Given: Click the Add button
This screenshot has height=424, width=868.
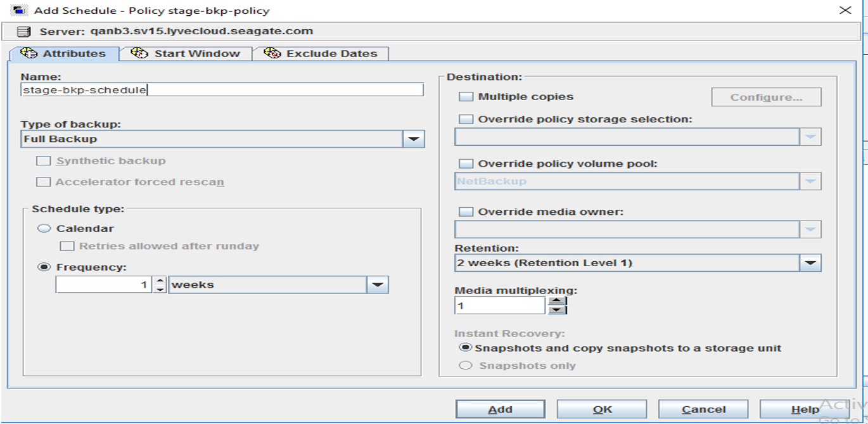Looking at the screenshot, I should pos(500,409).
